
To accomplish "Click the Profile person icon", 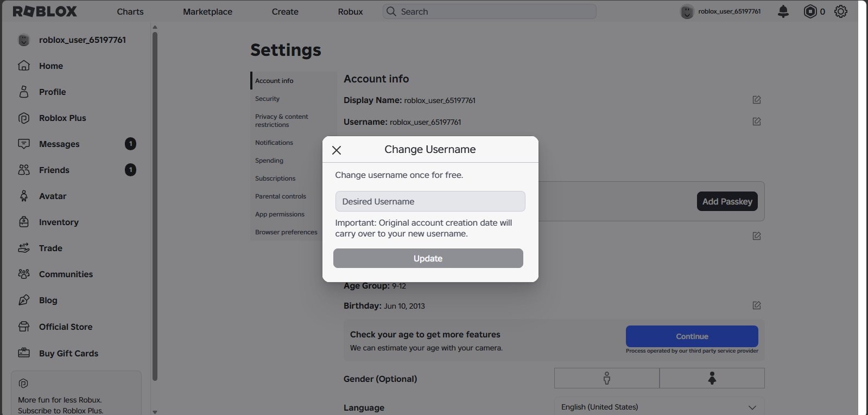I will click(x=24, y=92).
